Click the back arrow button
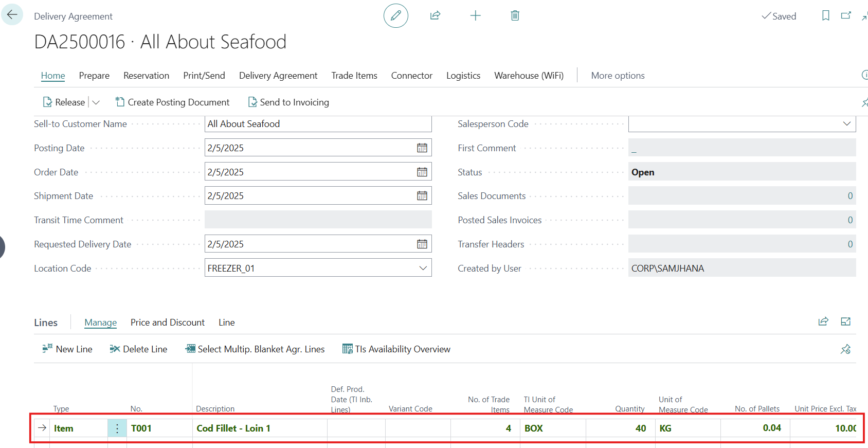 pos(12,15)
